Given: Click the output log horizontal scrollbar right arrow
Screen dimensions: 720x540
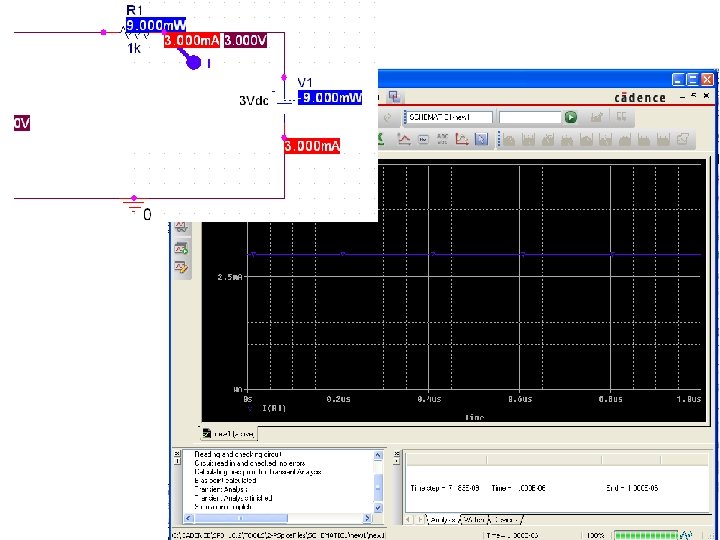Looking at the screenshot, I should [x=367, y=518].
